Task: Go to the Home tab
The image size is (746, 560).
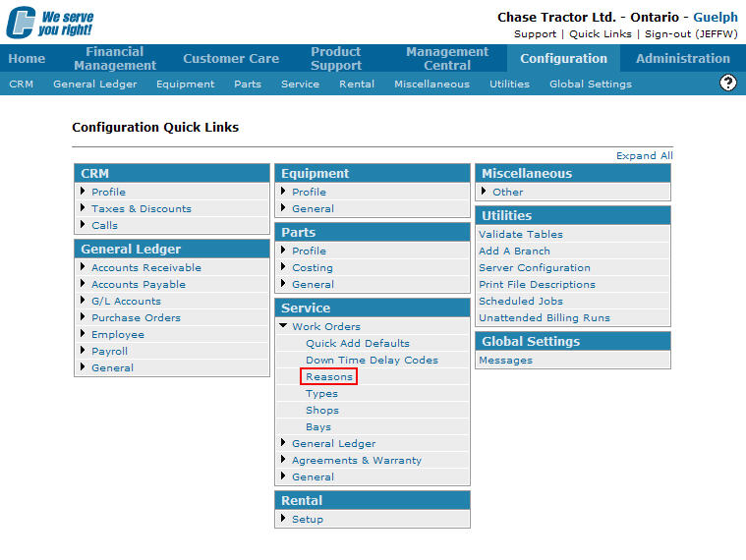Action: point(27,59)
